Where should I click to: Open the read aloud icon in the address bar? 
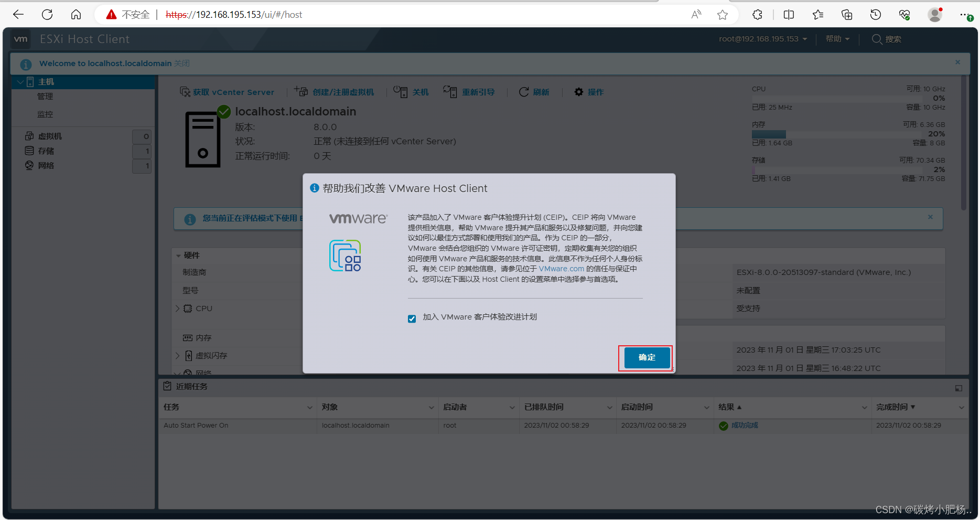(696, 15)
